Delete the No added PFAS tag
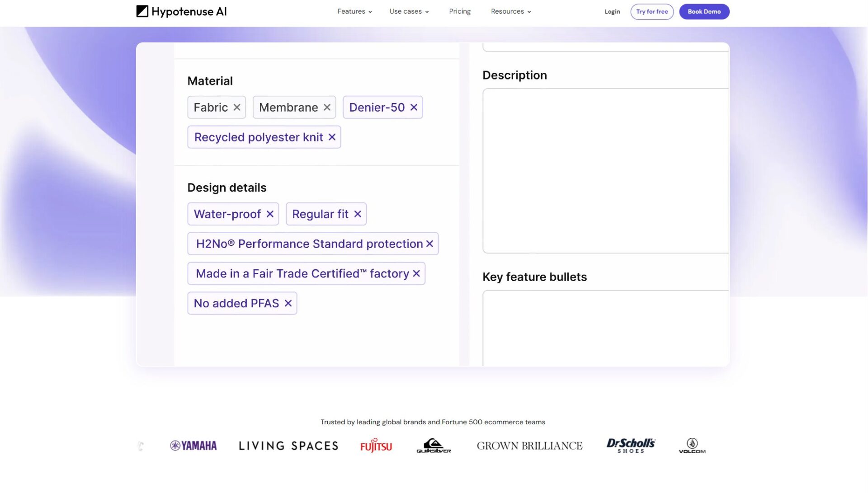868x493 pixels. point(288,304)
